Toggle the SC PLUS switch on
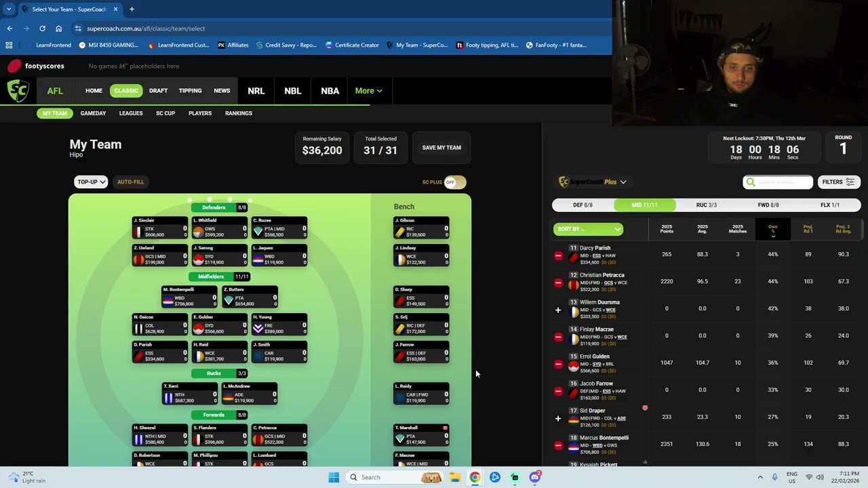868x488 pixels. point(455,182)
